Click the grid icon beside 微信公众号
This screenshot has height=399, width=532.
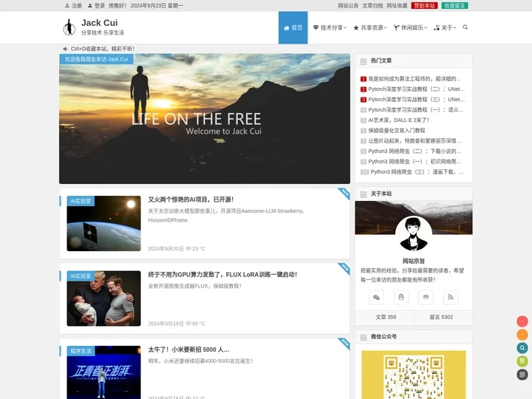click(364, 337)
